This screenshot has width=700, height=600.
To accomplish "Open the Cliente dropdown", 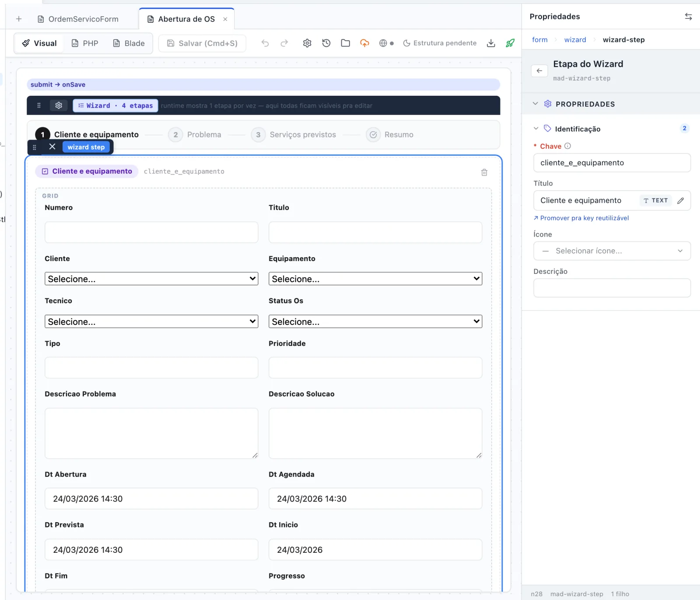I will [x=151, y=279].
